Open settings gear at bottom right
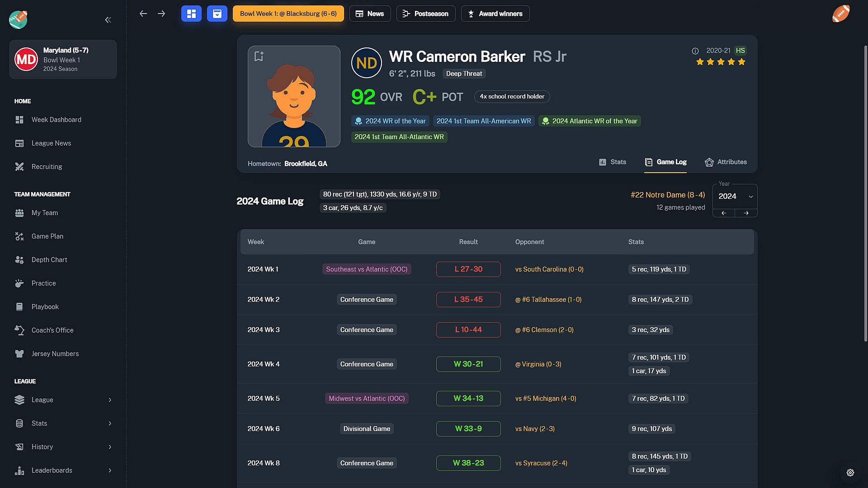This screenshot has height=488, width=868. pos(850,473)
